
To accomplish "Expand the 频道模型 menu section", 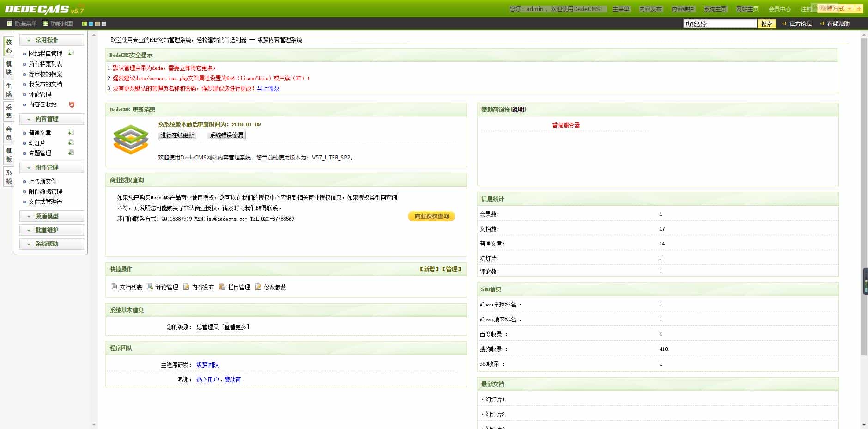I will [x=52, y=216].
